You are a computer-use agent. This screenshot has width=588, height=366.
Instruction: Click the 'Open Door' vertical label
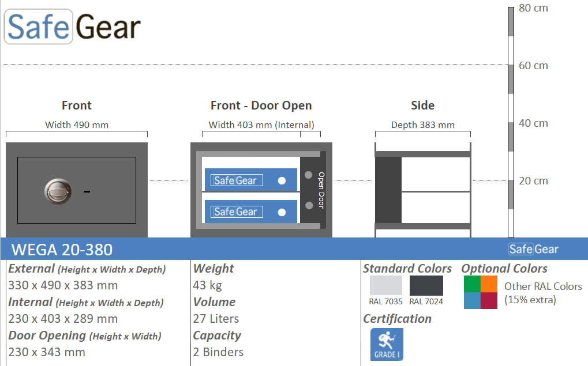[x=321, y=190]
